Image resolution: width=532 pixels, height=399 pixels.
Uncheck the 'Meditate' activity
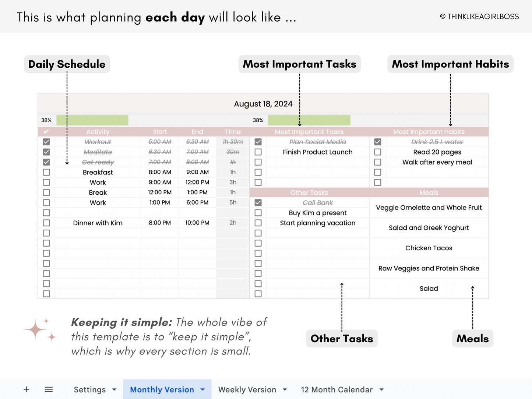pyautogui.click(x=46, y=152)
